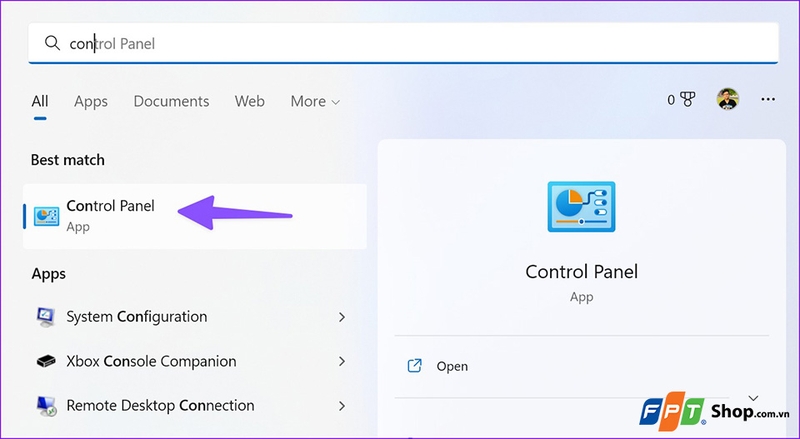This screenshot has height=439, width=800.
Task: Click the System Configuration app icon
Action: 46,317
